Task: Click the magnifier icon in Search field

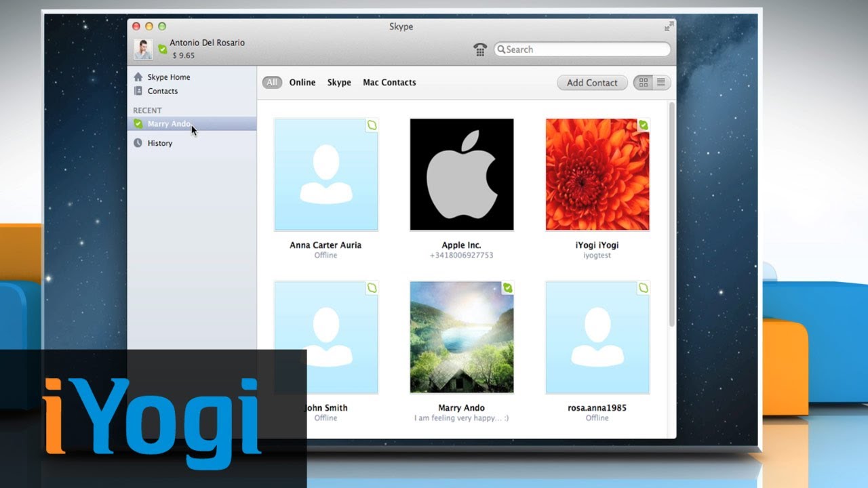Action: pos(501,49)
